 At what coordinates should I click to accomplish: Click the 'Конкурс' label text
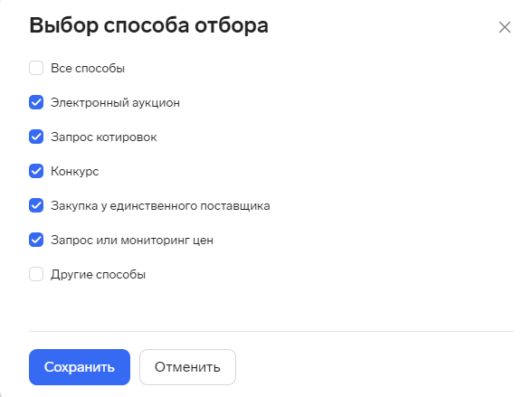74,171
